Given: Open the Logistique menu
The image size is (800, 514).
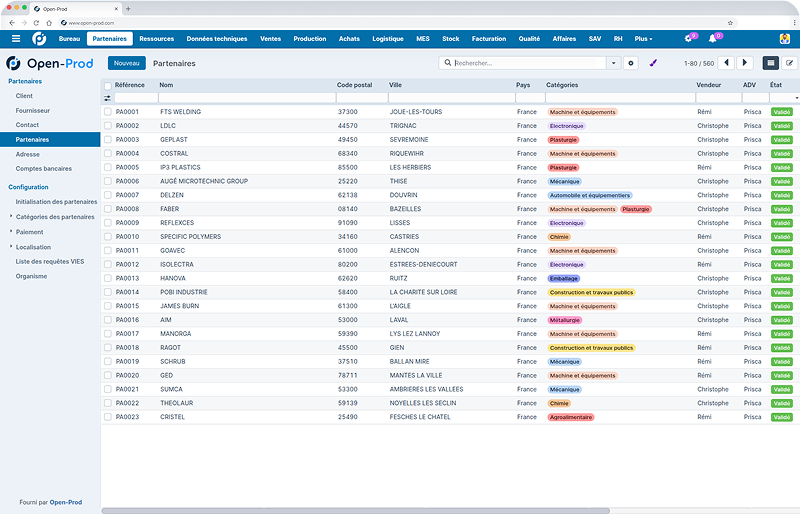Looking at the screenshot, I should click(388, 39).
